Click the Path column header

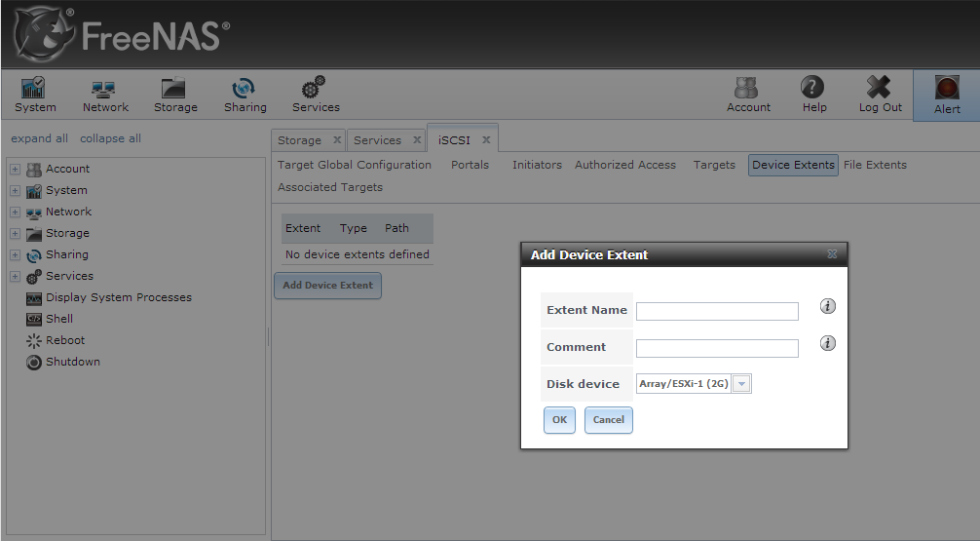coord(396,228)
